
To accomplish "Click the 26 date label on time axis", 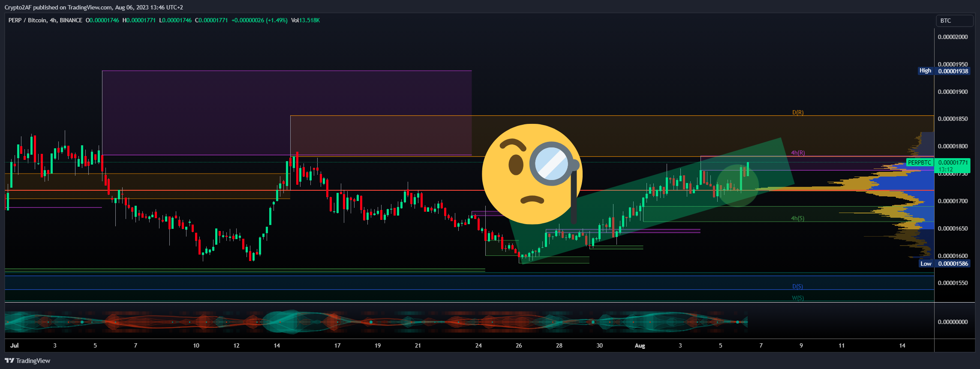I will (x=519, y=345).
